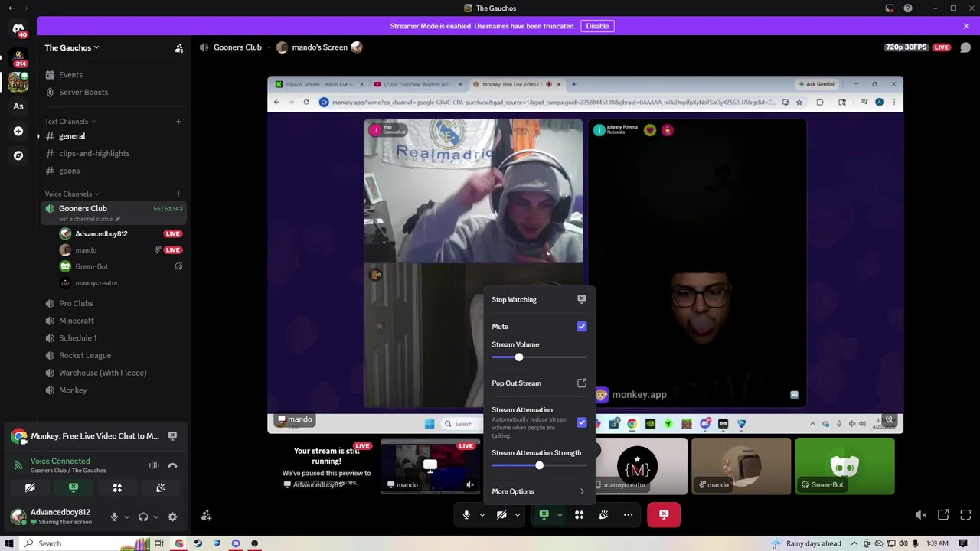
Task: Open input device arrow in user panel
Action: click(127, 517)
